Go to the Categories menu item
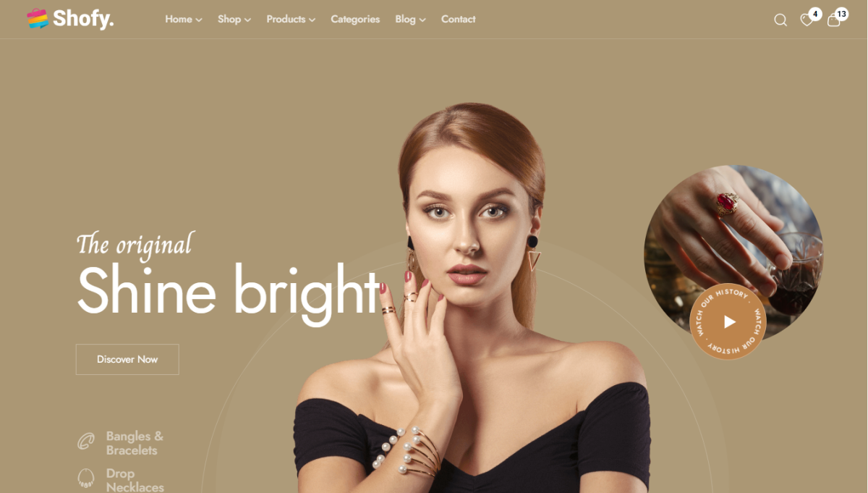 coord(355,20)
